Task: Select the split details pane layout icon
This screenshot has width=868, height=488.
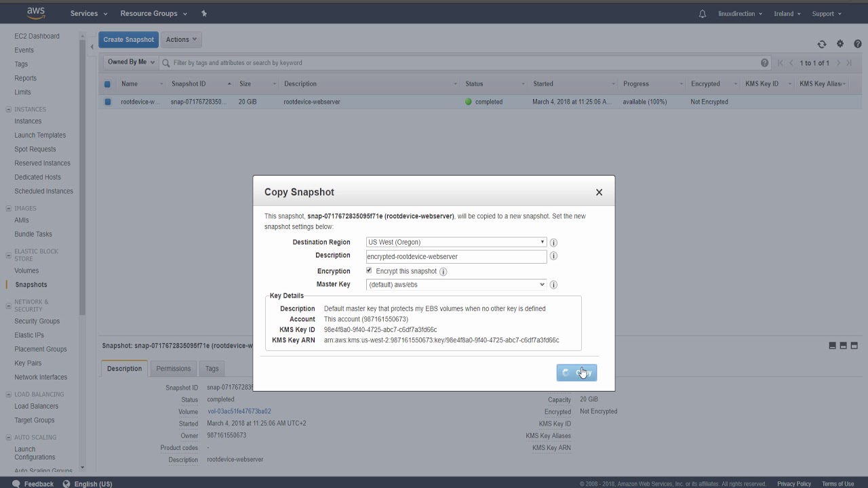Action: (844, 346)
